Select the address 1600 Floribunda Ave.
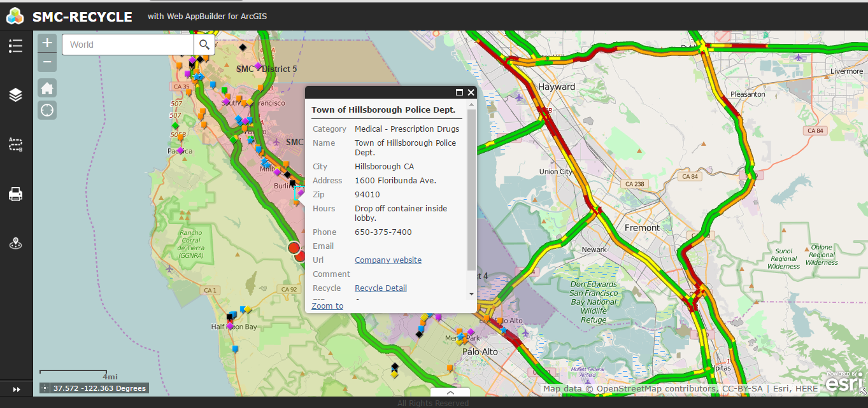Image resolution: width=868 pixels, height=408 pixels. [x=395, y=180]
